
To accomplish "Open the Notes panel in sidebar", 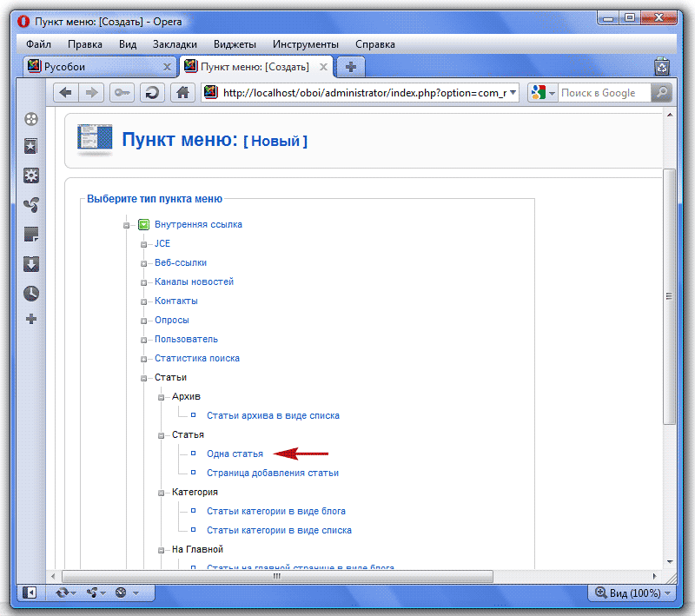I will pos(31,235).
